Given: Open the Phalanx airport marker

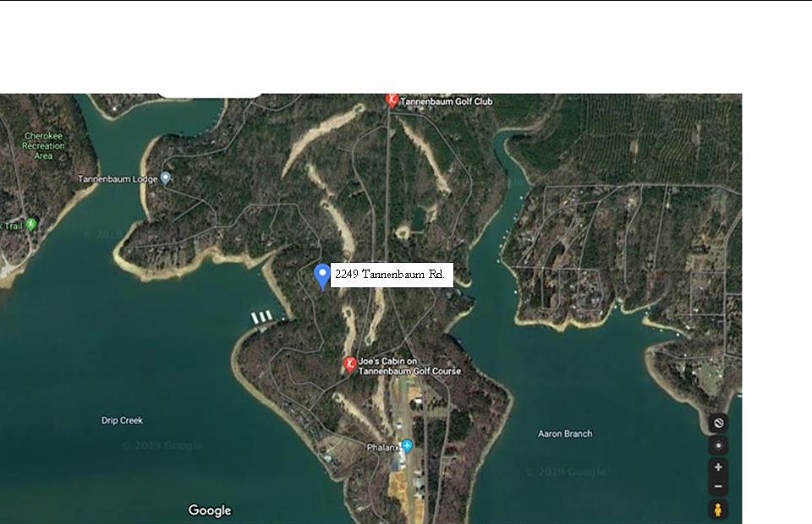Looking at the screenshot, I should point(408,446).
